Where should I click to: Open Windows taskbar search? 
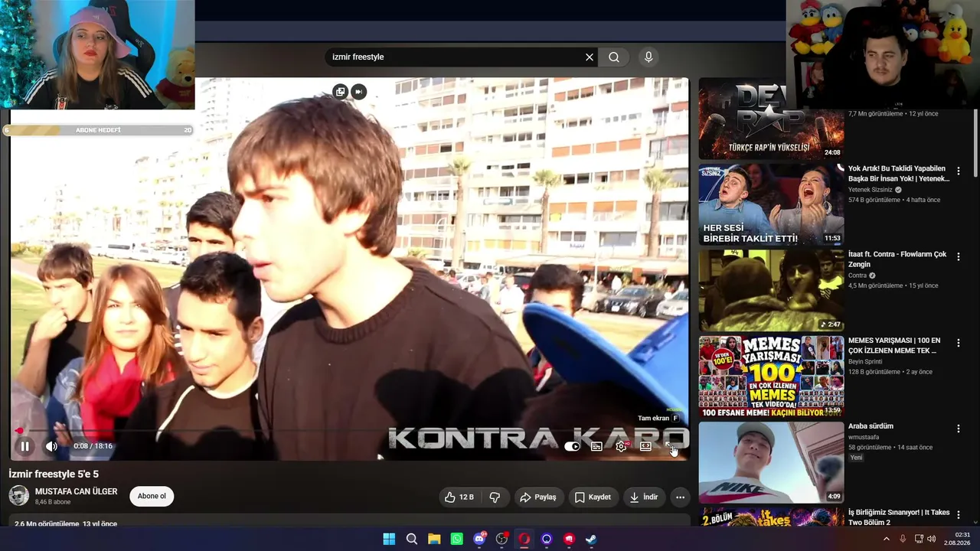pyautogui.click(x=411, y=539)
